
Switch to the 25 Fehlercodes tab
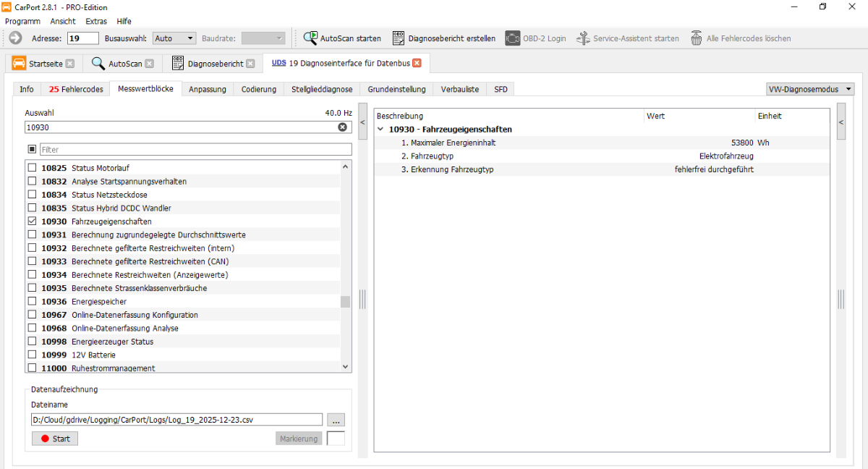[76, 89]
